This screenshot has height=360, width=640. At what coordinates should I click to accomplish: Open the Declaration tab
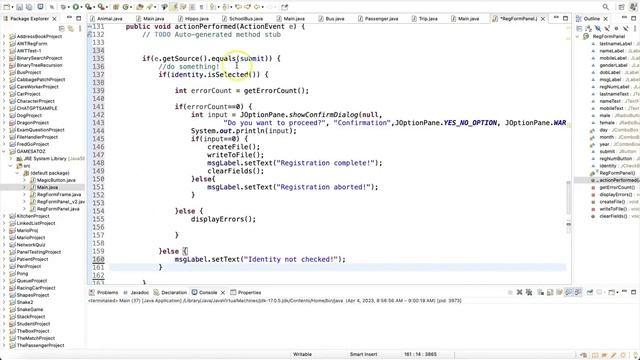[174, 292]
